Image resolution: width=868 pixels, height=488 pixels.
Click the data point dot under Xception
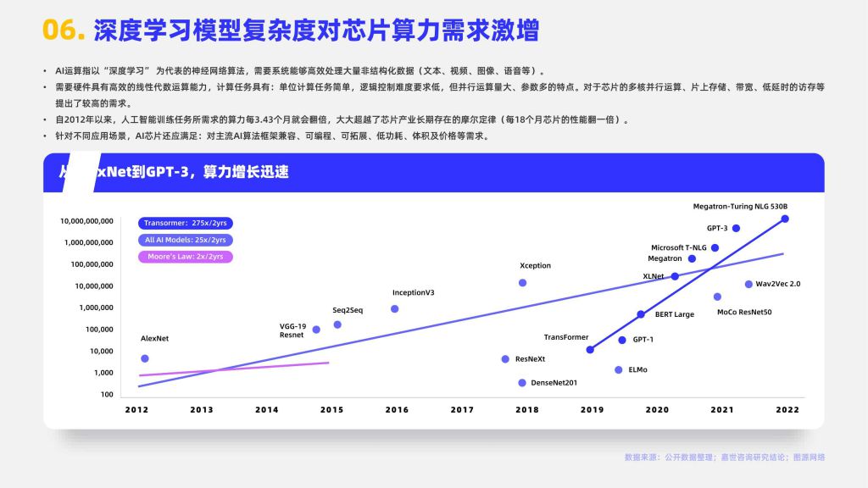[x=522, y=283]
